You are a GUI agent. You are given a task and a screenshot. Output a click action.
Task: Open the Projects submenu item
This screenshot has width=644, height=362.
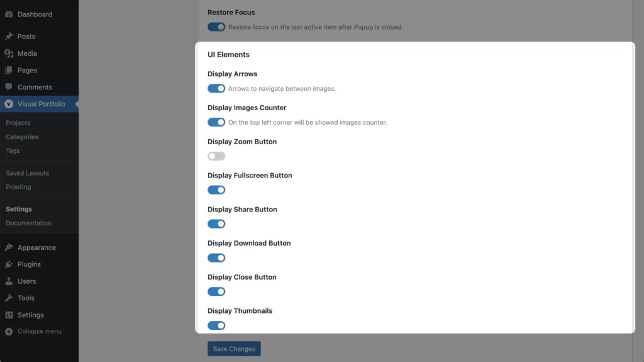tap(18, 123)
